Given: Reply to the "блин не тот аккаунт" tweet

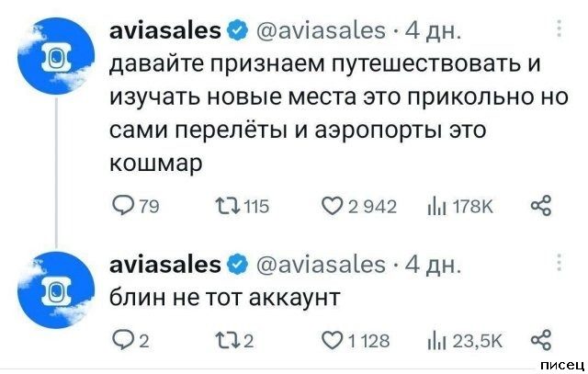Looking at the screenshot, I should point(120,343).
